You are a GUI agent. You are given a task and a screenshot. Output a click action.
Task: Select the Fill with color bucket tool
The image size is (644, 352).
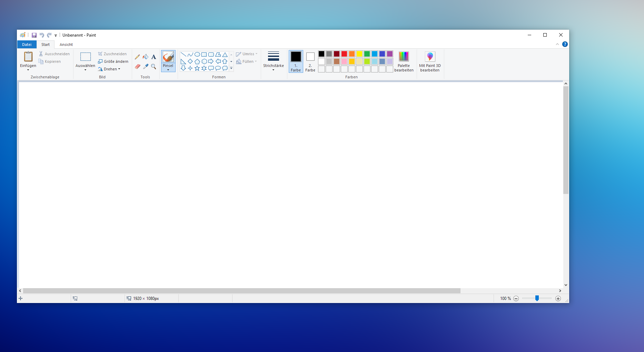coord(146,57)
